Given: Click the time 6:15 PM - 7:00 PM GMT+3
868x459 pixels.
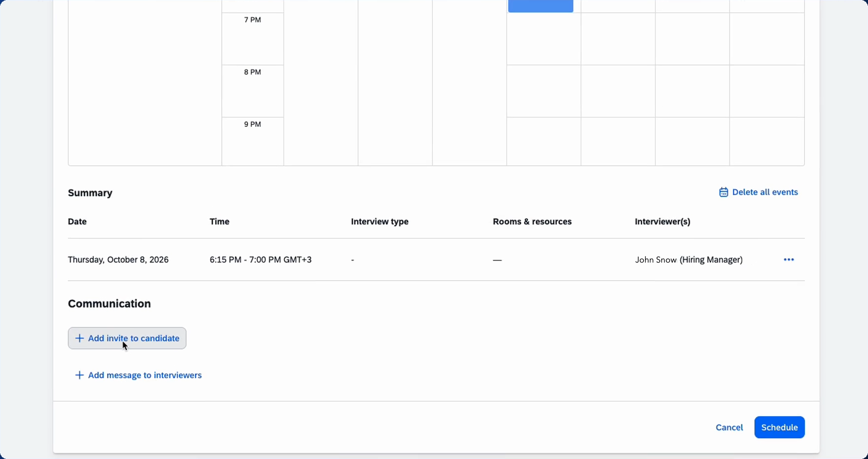Looking at the screenshot, I should tap(260, 260).
